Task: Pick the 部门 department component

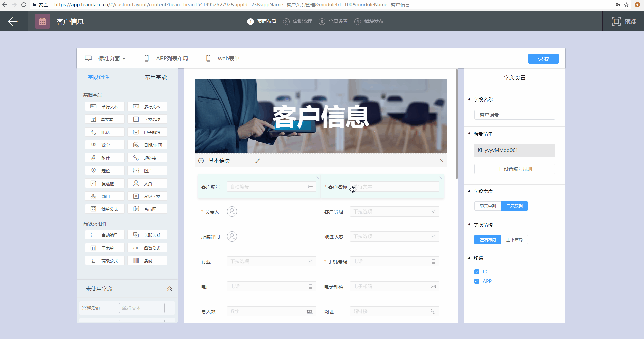Action: [105, 196]
